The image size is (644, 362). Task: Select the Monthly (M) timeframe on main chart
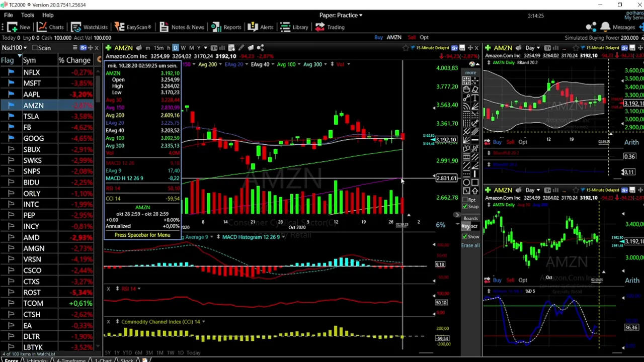point(191,48)
